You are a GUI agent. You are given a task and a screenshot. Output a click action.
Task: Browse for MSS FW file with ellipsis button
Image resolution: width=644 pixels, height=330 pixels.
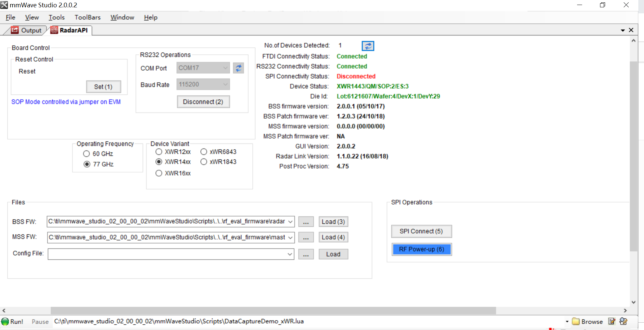pos(306,237)
